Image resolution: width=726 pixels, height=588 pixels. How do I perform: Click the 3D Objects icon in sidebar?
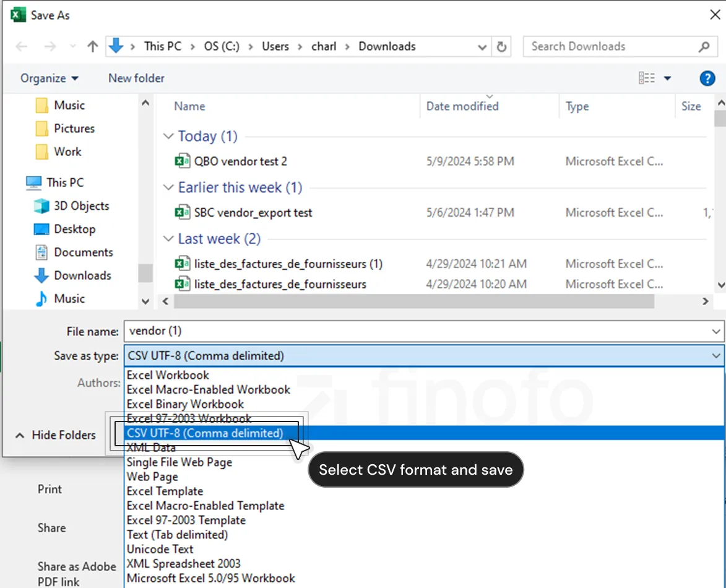[x=41, y=205]
